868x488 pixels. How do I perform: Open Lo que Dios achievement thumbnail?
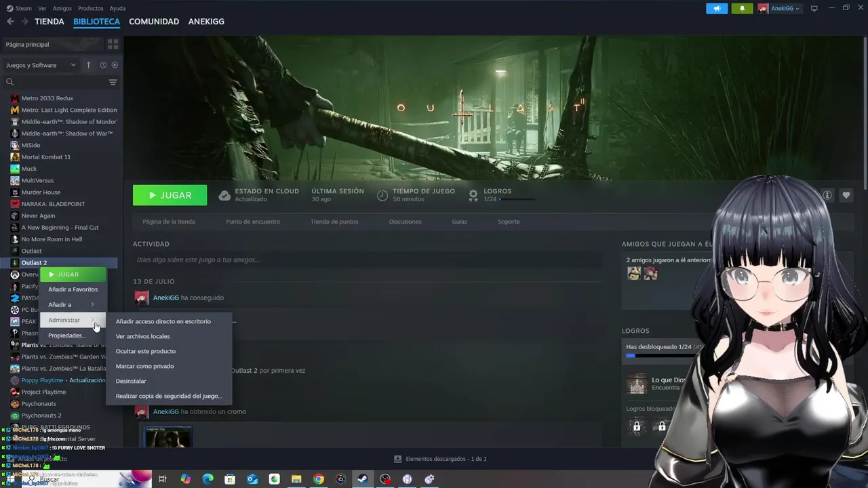pos(637,384)
